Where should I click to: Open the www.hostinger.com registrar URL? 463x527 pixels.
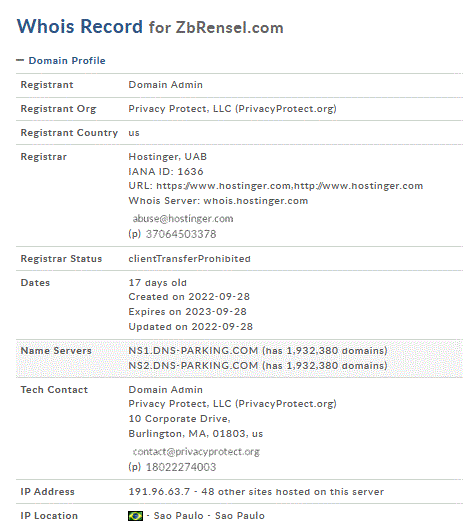click(x=289, y=186)
